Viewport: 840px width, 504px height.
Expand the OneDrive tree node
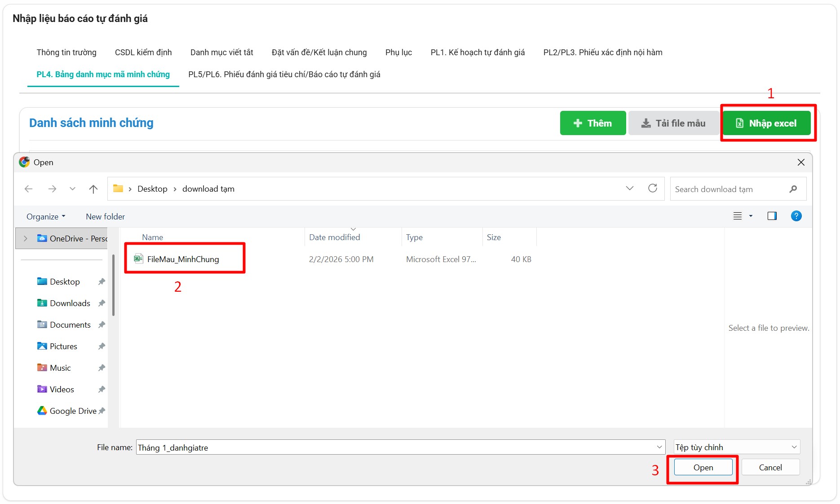(26, 238)
